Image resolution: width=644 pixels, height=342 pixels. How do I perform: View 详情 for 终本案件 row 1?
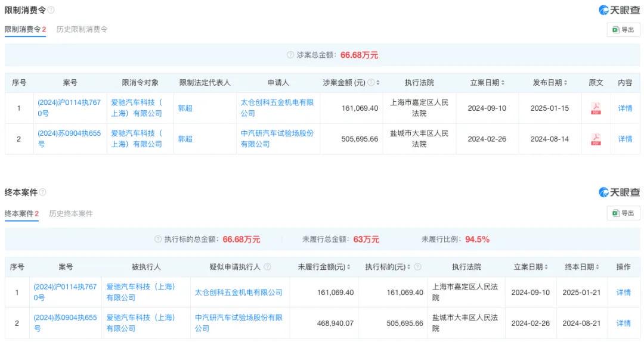624,293
